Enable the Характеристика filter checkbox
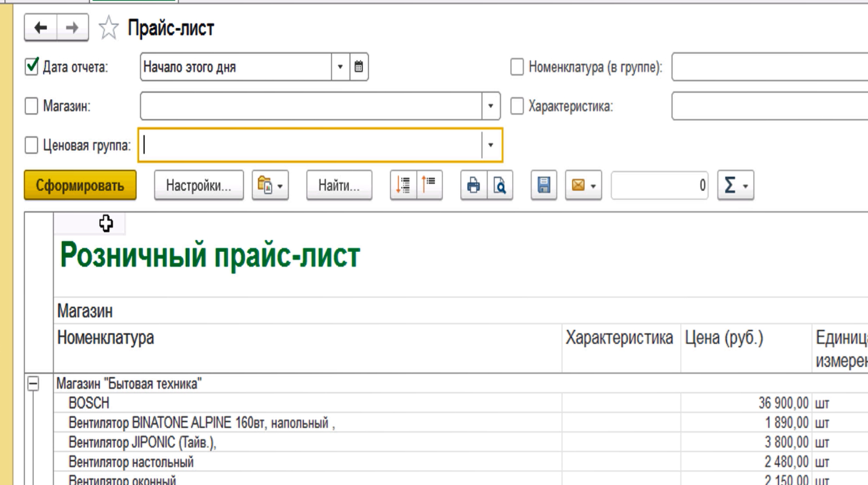This screenshot has width=868, height=485. [x=517, y=106]
